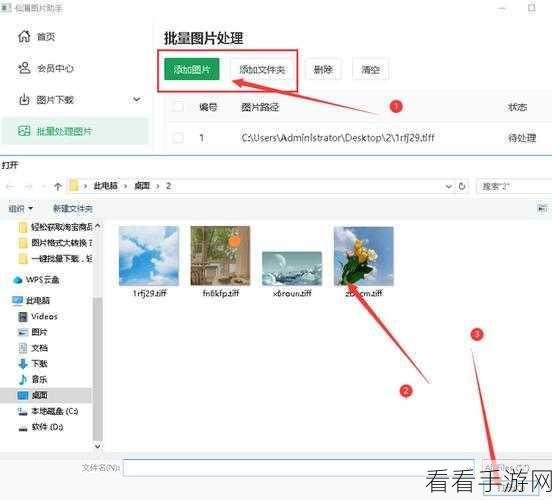Select WPS云盘 in navigation pane
Viewport: 552px width, 500px height.
point(36,280)
